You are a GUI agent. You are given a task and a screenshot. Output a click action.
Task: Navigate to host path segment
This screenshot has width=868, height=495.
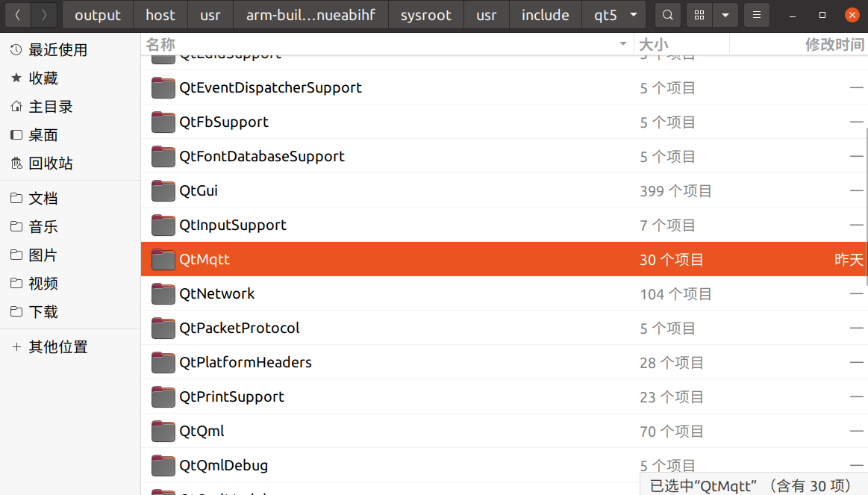[x=160, y=15]
